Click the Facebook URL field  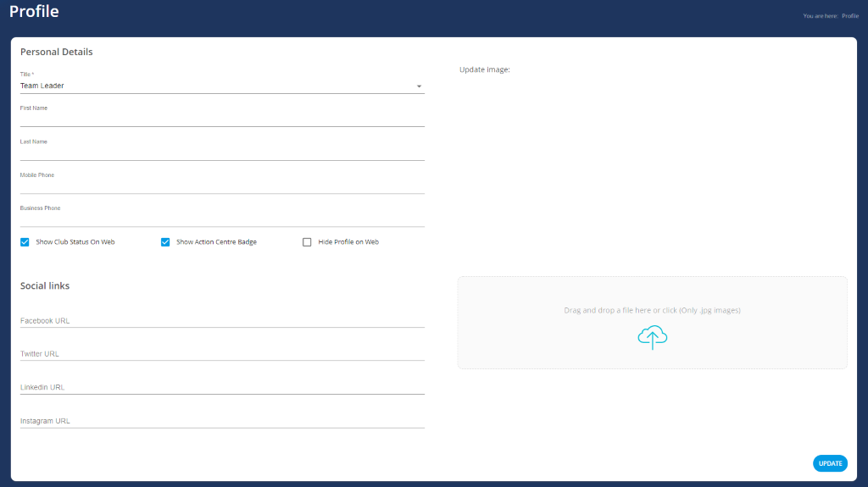[x=222, y=321]
